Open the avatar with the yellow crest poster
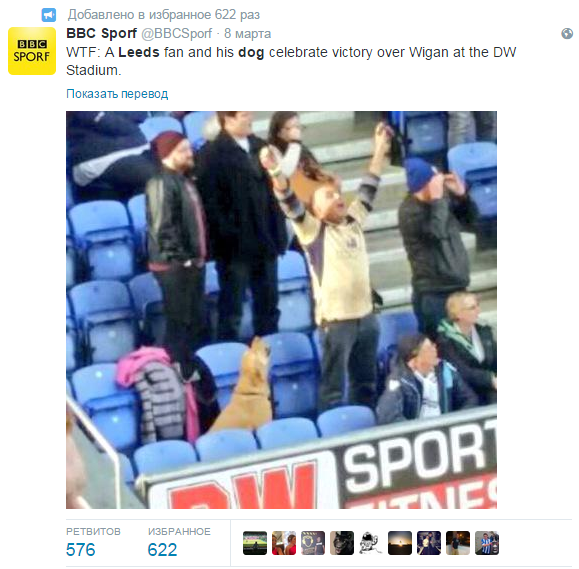 point(313,543)
